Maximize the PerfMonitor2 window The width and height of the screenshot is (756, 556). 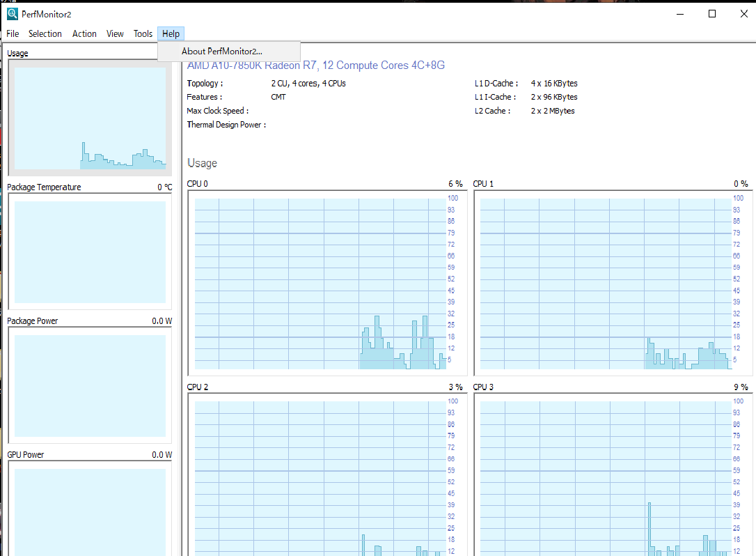tap(712, 14)
